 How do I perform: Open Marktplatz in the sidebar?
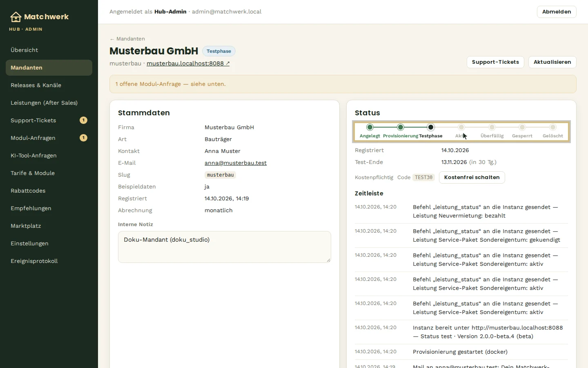(x=49, y=226)
